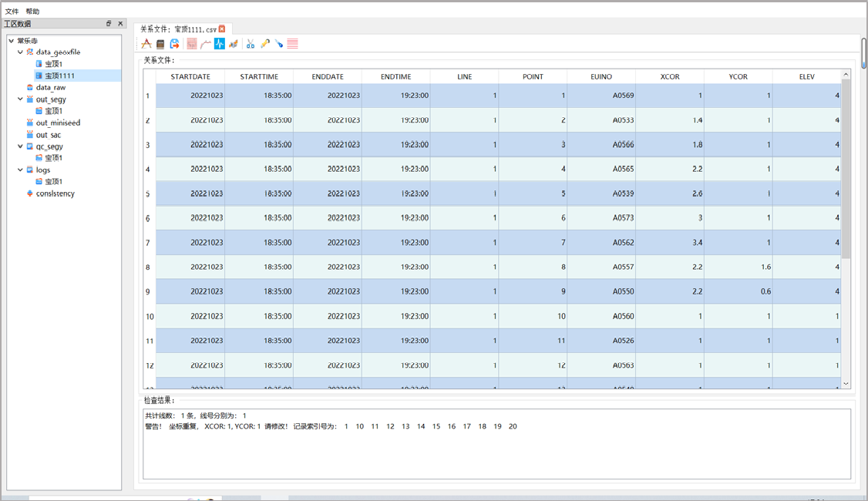The width and height of the screenshot is (868, 501).
Task: Click the compass drafting tool icon
Action: pos(146,44)
